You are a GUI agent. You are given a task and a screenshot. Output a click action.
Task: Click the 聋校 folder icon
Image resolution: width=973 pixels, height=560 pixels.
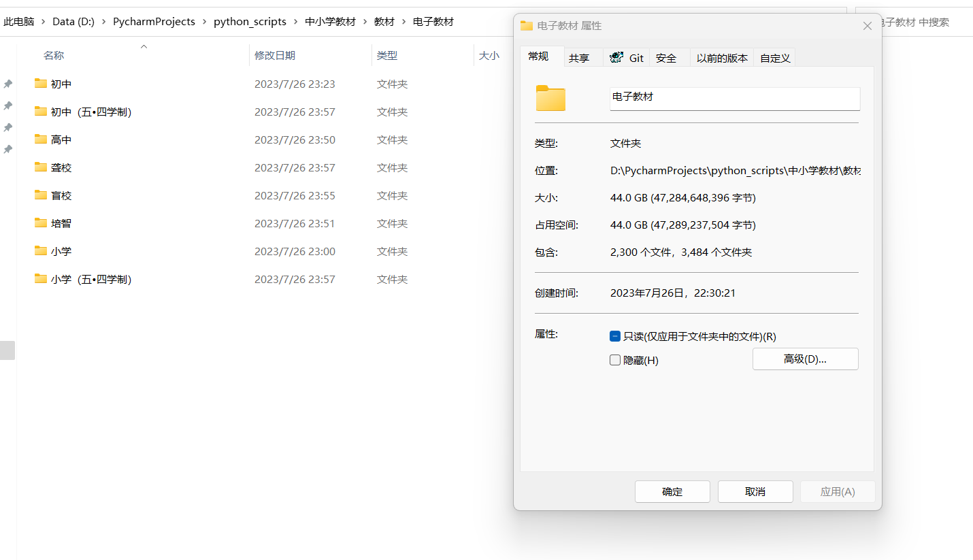click(41, 167)
